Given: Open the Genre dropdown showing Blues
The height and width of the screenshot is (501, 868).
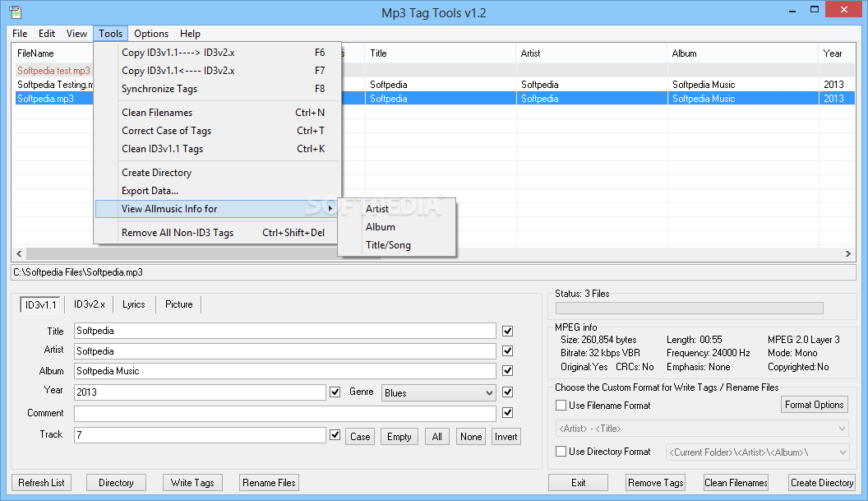Looking at the screenshot, I should (438, 393).
